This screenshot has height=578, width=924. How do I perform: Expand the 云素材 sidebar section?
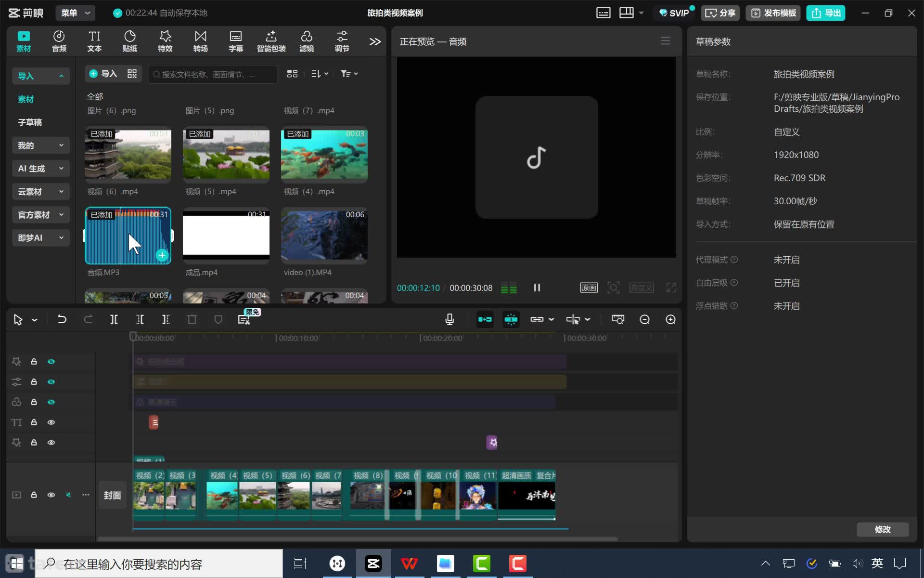click(41, 192)
